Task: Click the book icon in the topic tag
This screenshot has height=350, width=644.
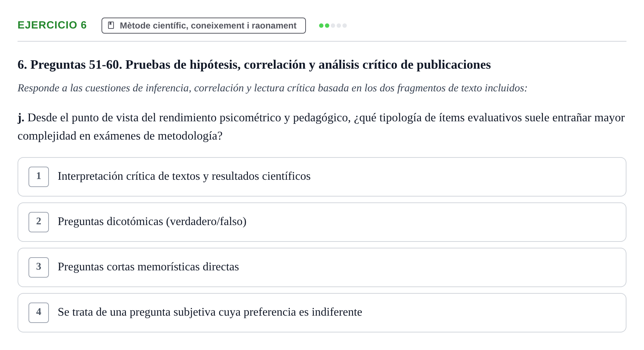Action: tap(111, 26)
